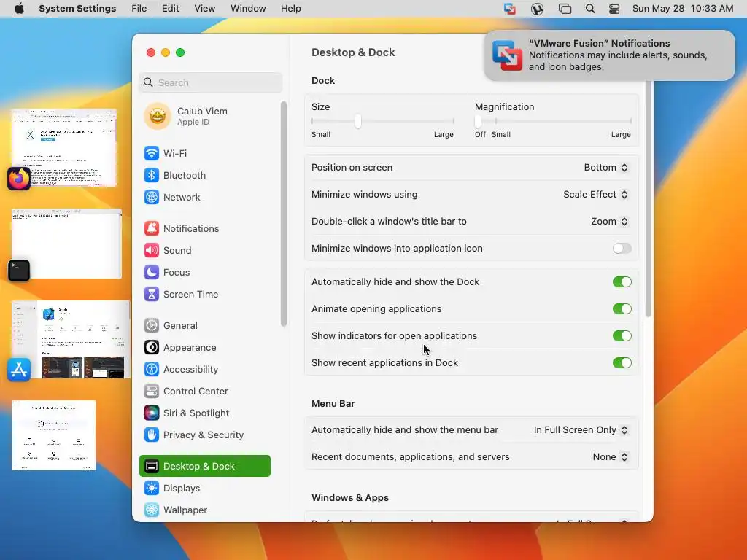
Task: Open the Edit menu
Action: point(170,9)
